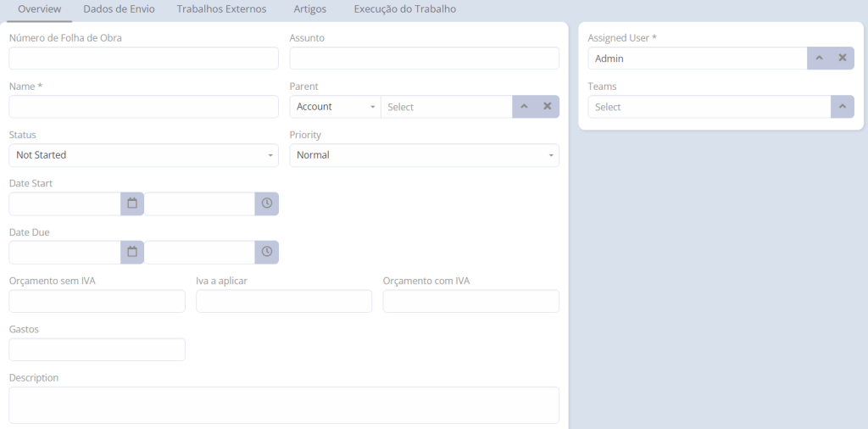Open the Parent type Account dropdown
Screen dimensions: 868x429
[x=335, y=107]
